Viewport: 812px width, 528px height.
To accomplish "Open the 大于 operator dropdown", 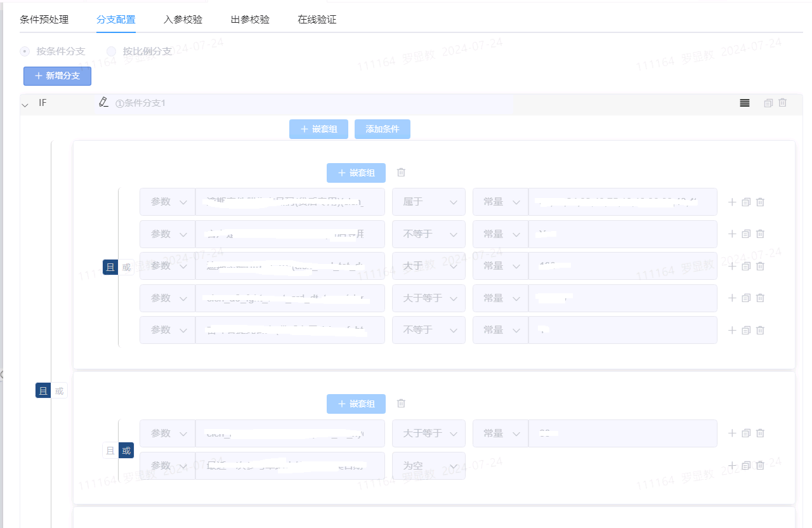I will [x=429, y=266].
